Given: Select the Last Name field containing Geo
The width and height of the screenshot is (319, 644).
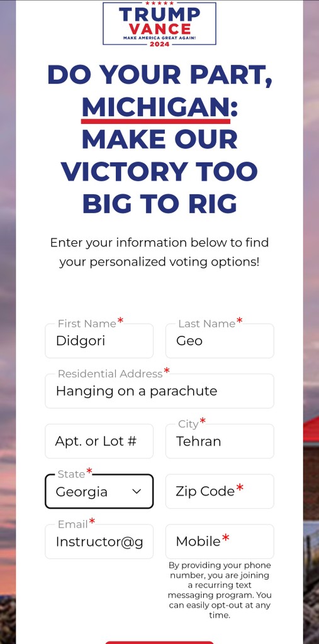Looking at the screenshot, I should (x=220, y=340).
